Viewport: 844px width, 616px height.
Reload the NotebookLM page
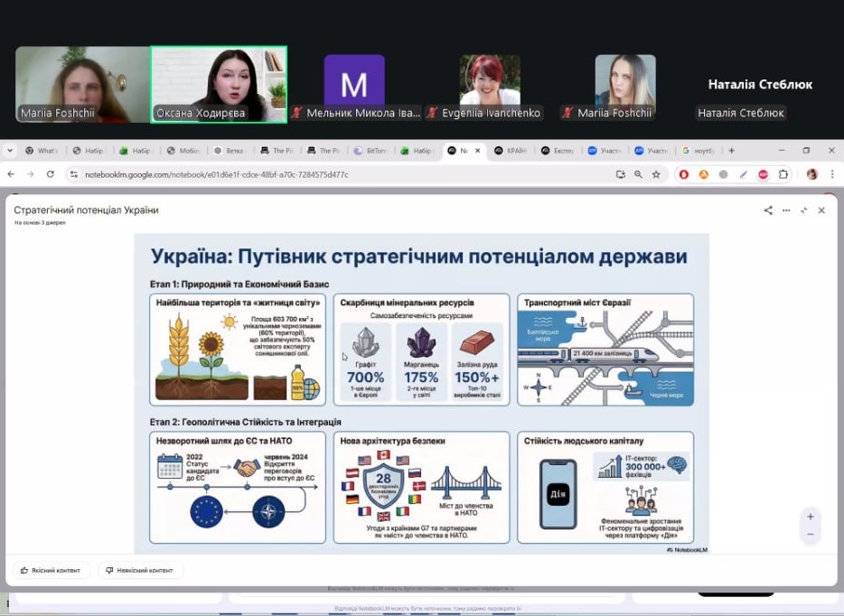(x=50, y=174)
